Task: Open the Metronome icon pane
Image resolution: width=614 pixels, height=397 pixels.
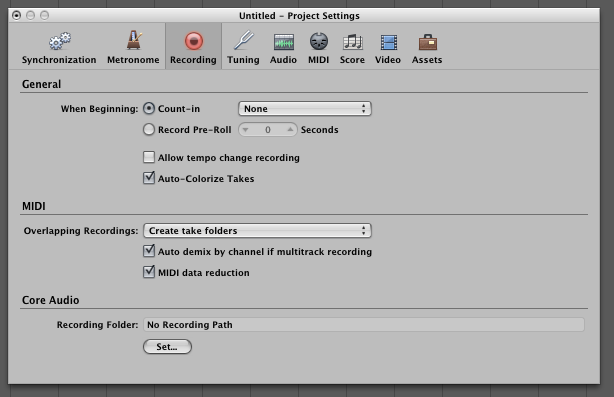Action: click(134, 41)
